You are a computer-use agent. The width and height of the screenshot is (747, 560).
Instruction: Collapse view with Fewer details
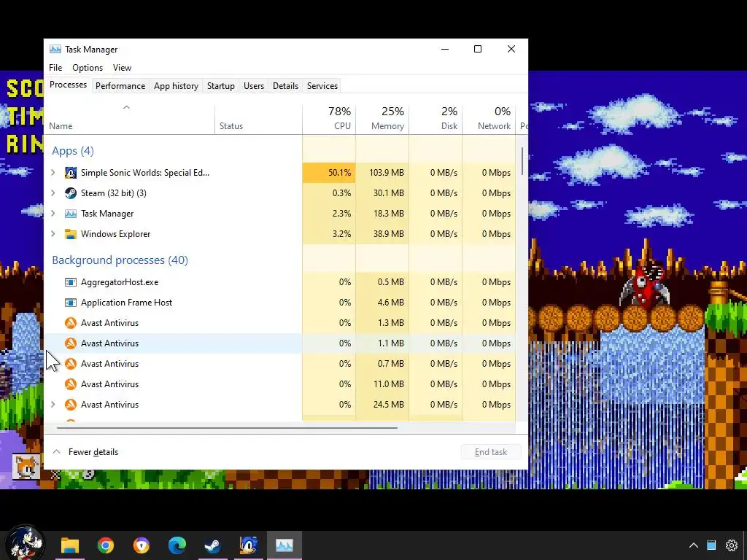coord(86,452)
